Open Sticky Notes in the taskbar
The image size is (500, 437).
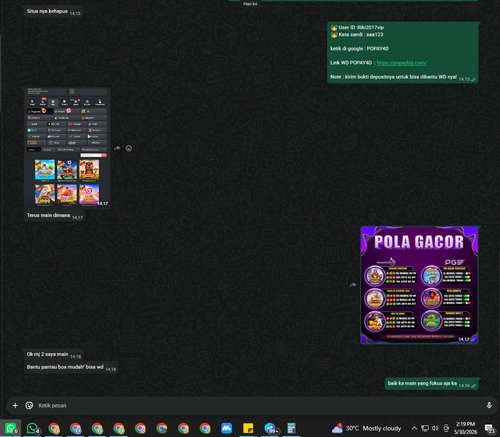tap(248, 428)
